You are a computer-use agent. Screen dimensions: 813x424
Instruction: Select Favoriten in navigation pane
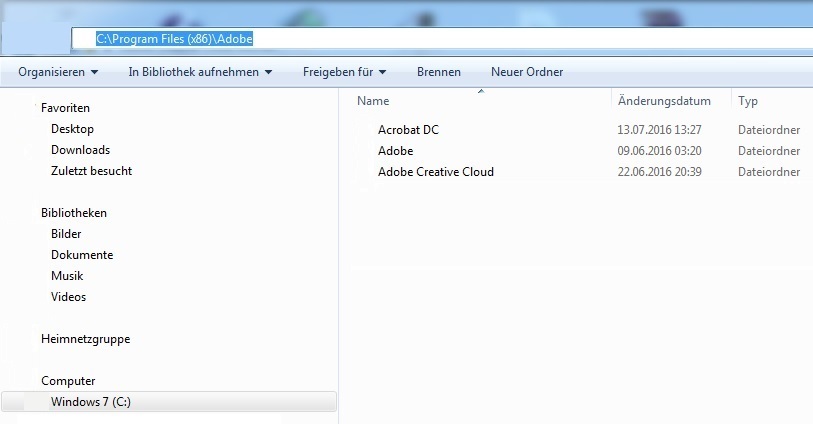(65, 108)
